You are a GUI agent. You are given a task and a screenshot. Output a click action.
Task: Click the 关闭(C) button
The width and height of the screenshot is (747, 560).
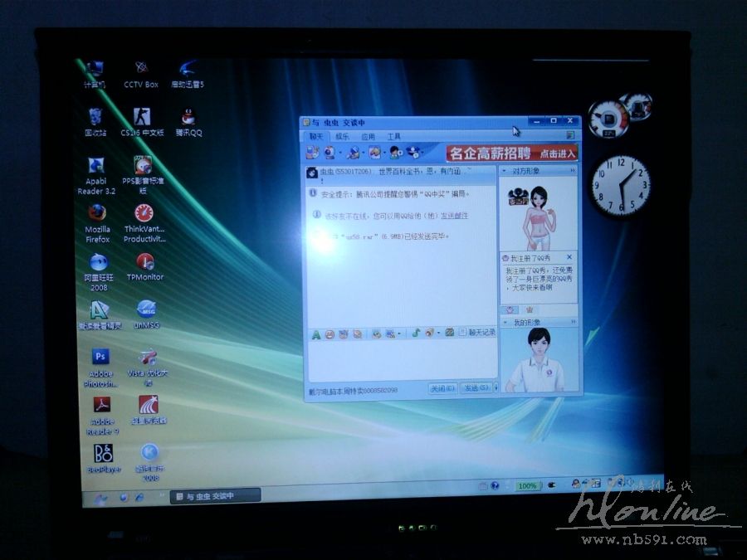(442, 388)
